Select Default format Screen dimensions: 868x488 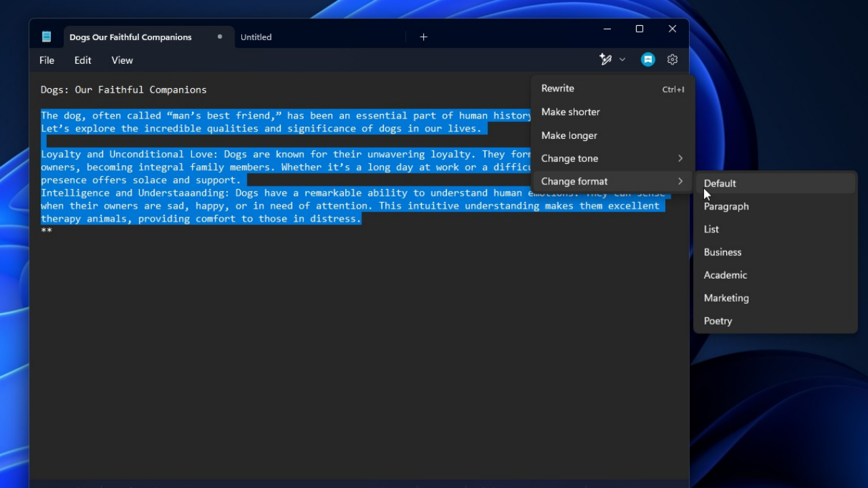776,184
